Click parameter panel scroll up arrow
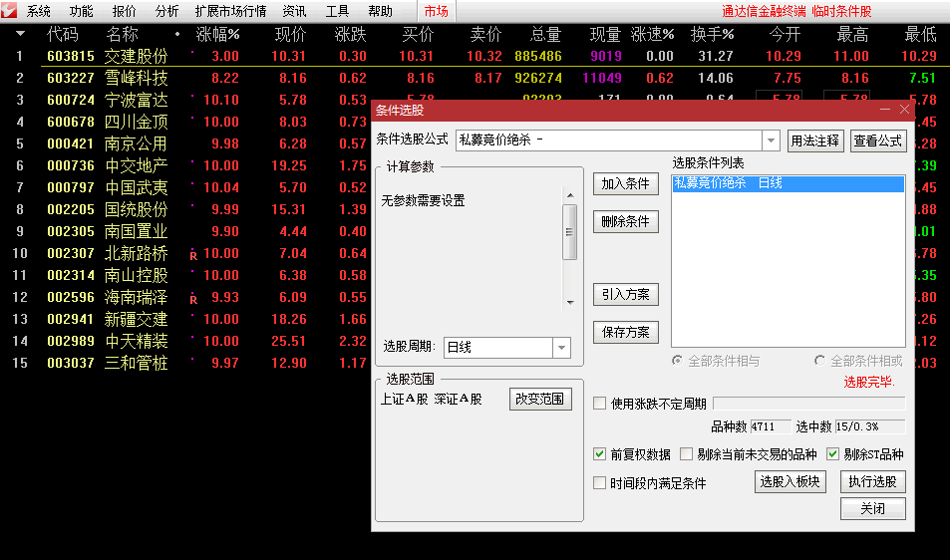Viewport: 950px width, 560px height. point(570,195)
